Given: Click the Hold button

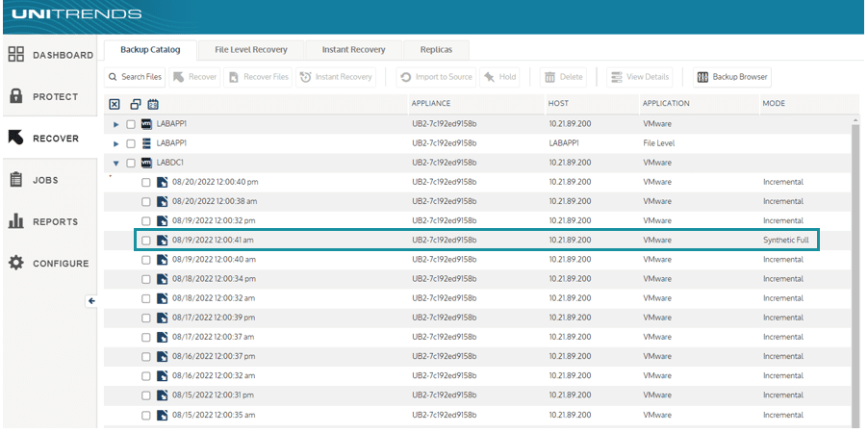Looking at the screenshot, I should click(499, 77).
